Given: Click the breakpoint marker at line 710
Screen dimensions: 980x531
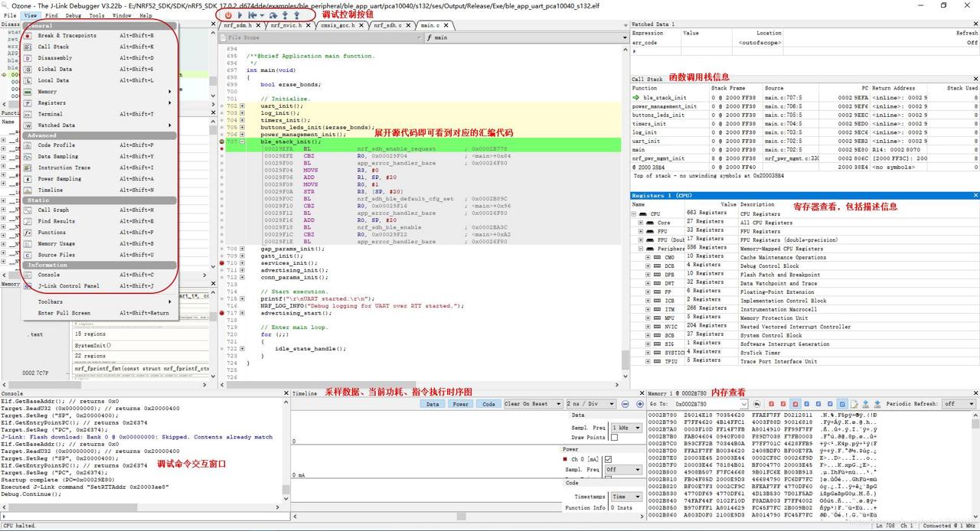Looking at the screenshot, I should click(x=223, y=263).
